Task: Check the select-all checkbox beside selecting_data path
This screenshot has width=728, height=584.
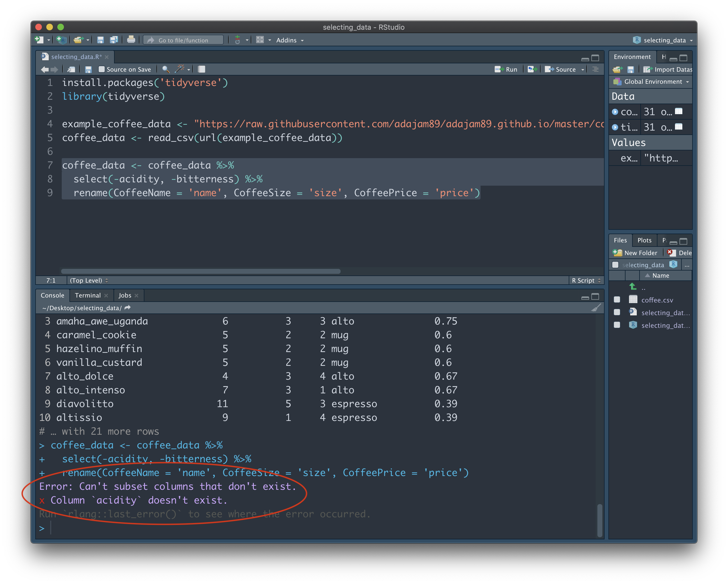Action: pyautogui.click(x=615, y=265)
